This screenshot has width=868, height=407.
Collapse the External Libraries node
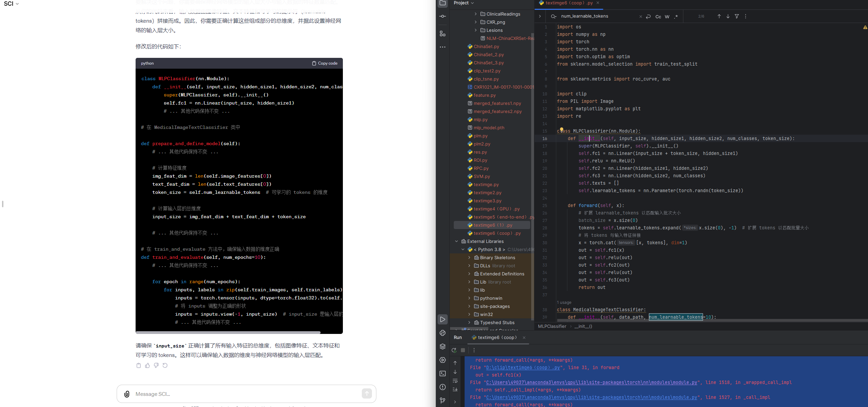[456, 241]
